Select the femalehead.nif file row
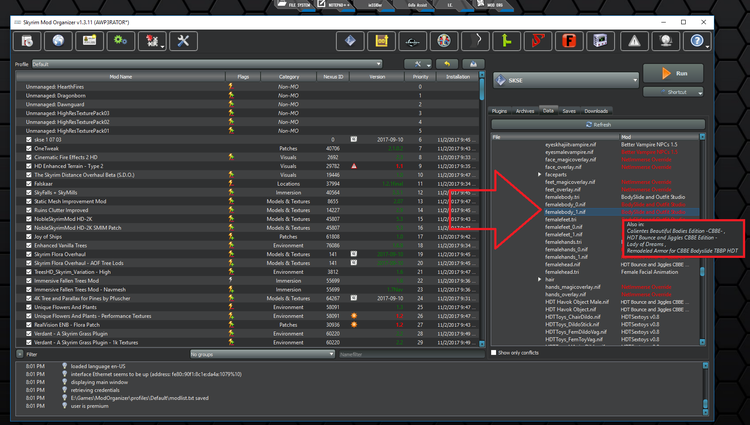This screenshot has height=425, width=750. 598,264
